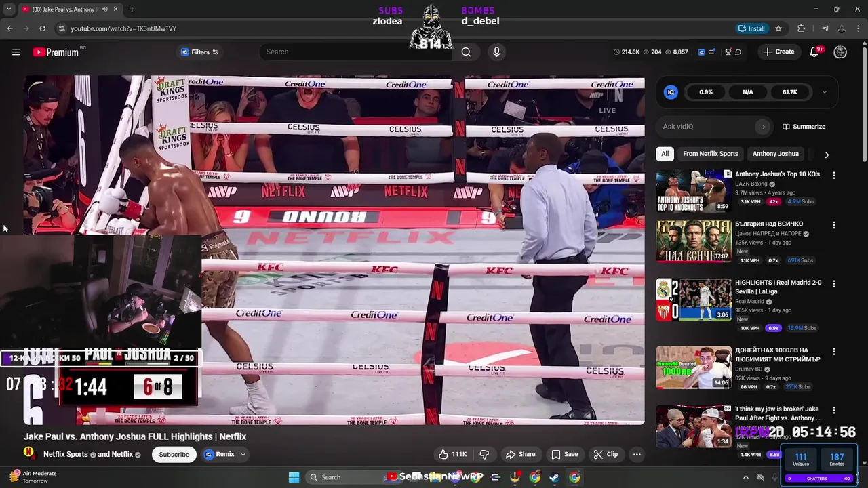Screen dimensions: 868x488
Task: Go back in Chrome history
Action: [x=9, y=28]
